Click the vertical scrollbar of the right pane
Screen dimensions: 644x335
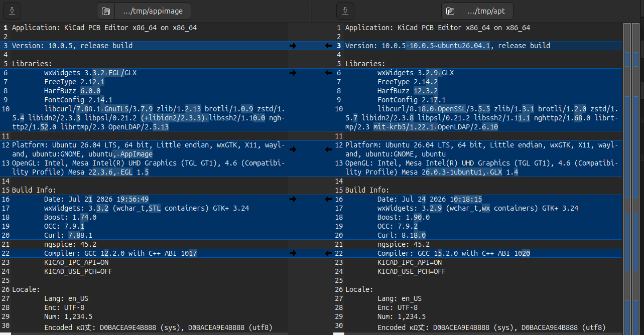[x=627, y=179]
